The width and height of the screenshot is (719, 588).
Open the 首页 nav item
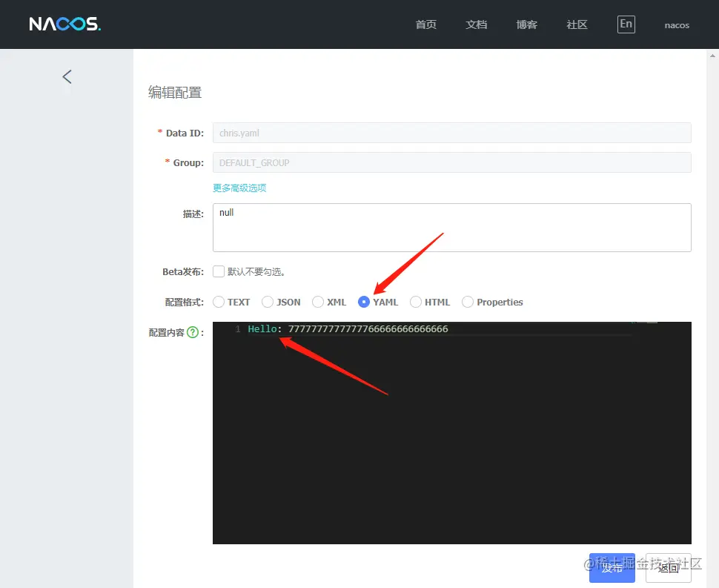pyautogui.click(x=425, y=24)
